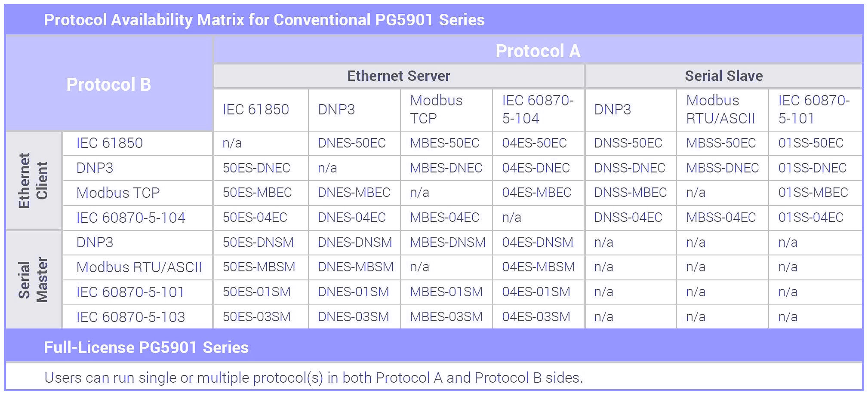Click the Serial Slave column group header
868x396 pixels.
[723, 76]
